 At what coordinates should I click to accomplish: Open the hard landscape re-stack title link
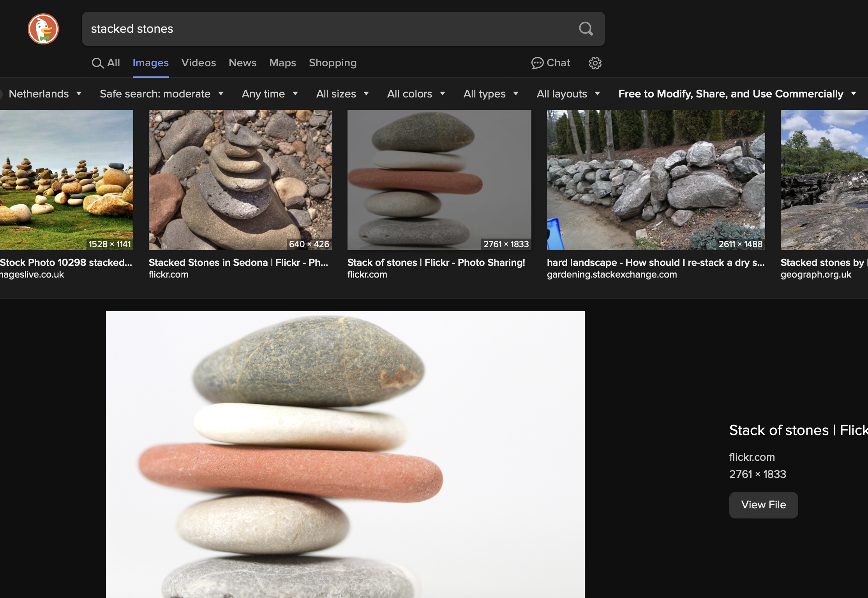656,262
